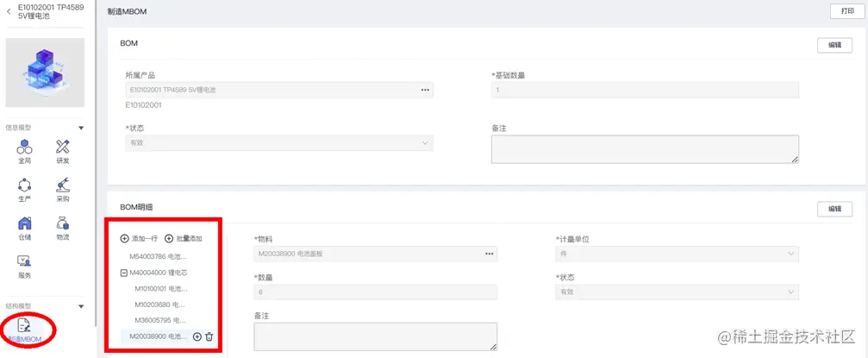Open the 物流 logistics icon
This screenshot has height=358, width=868.
click(63, 228)
